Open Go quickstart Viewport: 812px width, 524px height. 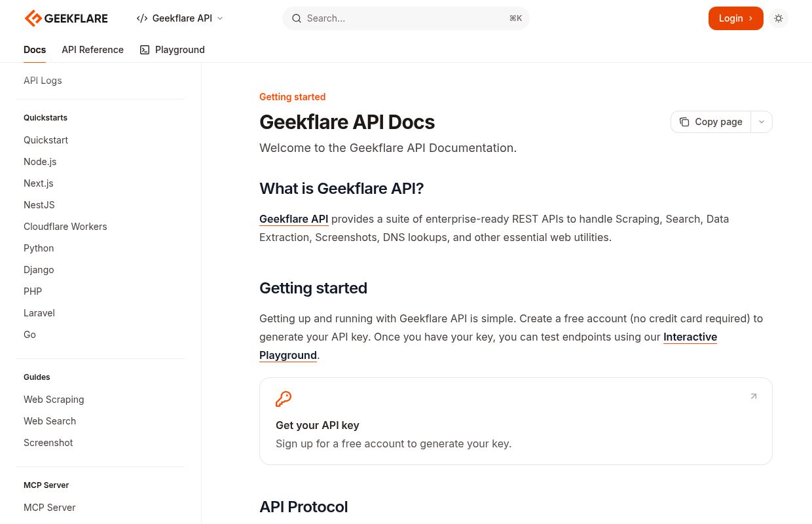coord(29,335)
